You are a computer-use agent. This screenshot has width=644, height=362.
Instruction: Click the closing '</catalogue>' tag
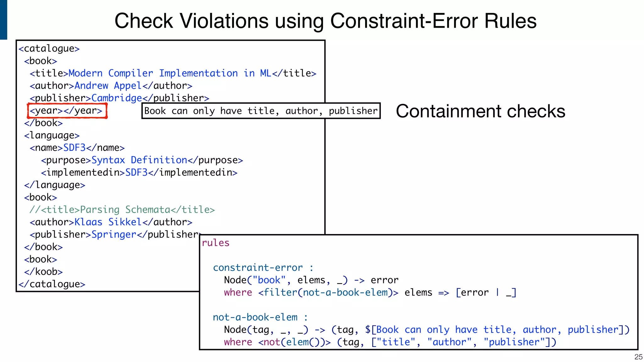click(x=52, y=284)
